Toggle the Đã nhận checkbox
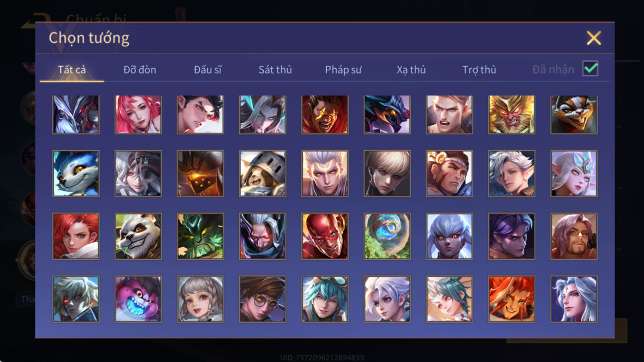644x362 pixels. coord(590,68)
